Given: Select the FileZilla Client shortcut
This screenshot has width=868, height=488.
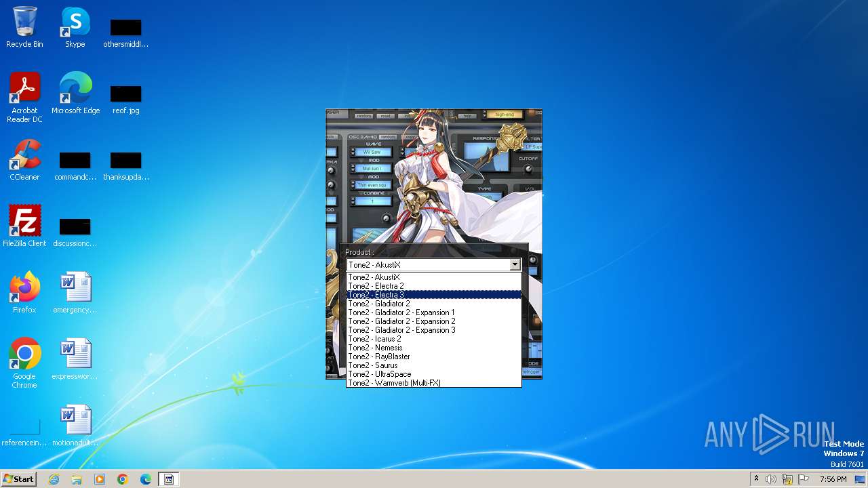Looking at the screenshot, I should point(24,226).
